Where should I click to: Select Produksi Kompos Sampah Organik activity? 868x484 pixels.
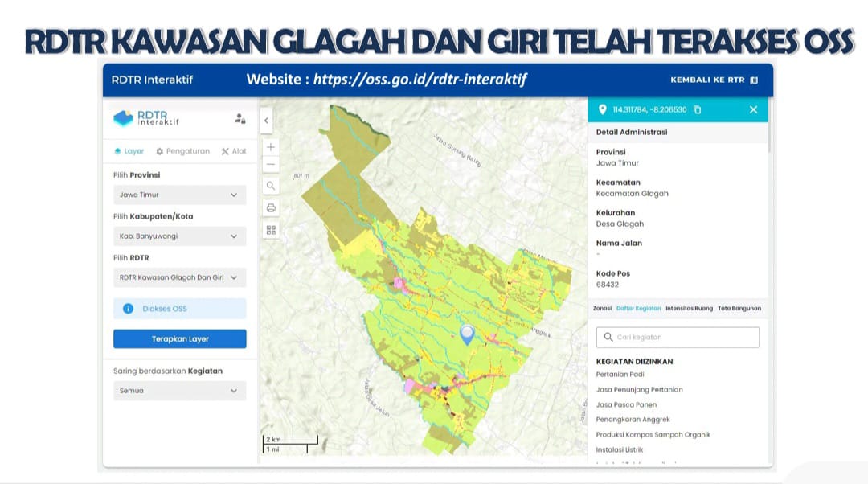click(653, 435)
